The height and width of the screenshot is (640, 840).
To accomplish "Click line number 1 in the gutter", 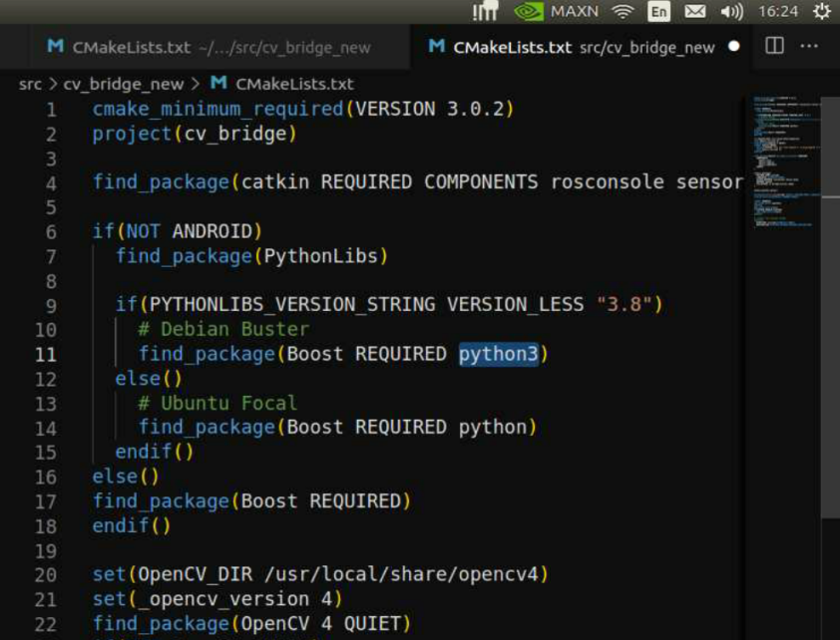I will point(52,110).
